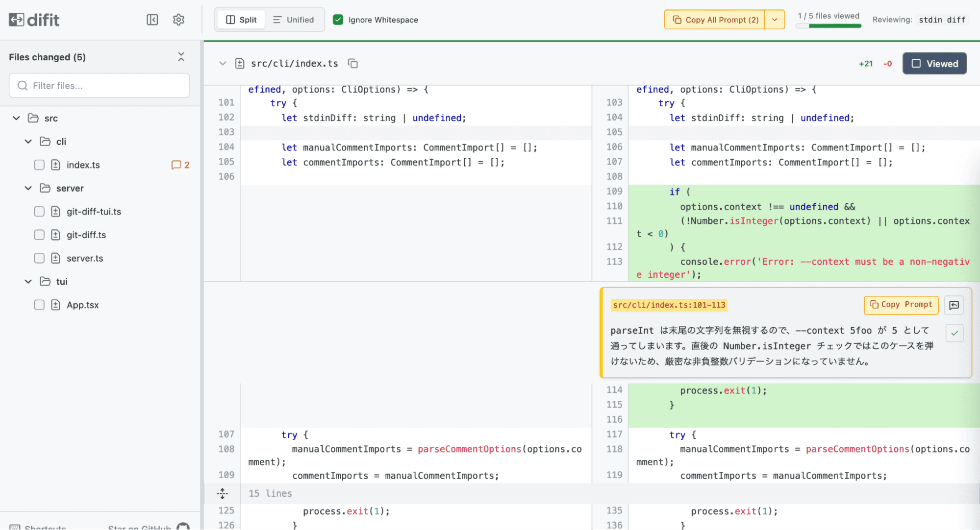980x530 pixels.
Task: Copy file path src/cli/index.ts icon
Action: [x=352, y=63]
